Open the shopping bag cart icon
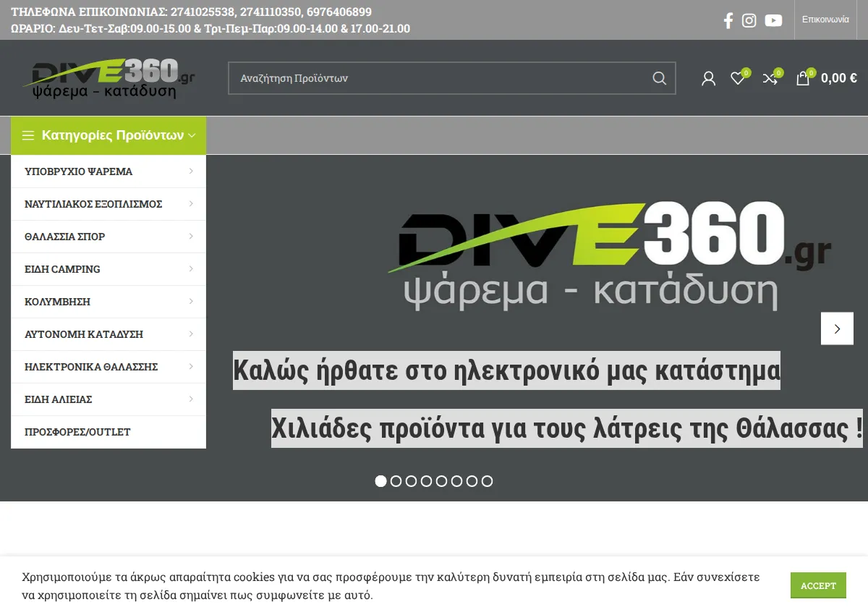This screenshot has width=868, height=615. pos(803,78)
